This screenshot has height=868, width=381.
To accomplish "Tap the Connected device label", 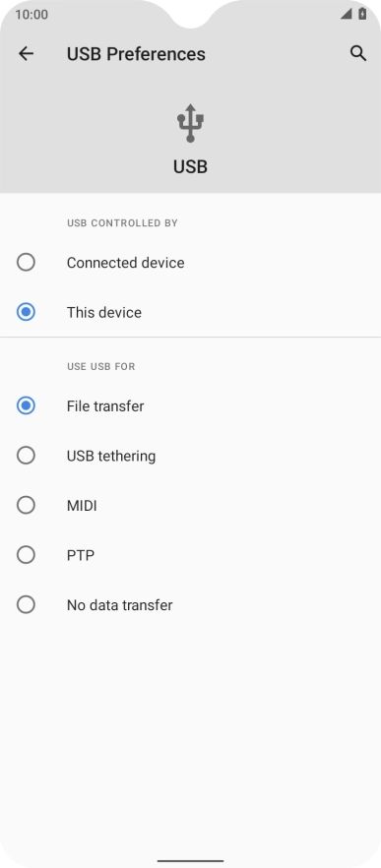I will (126, 263).
